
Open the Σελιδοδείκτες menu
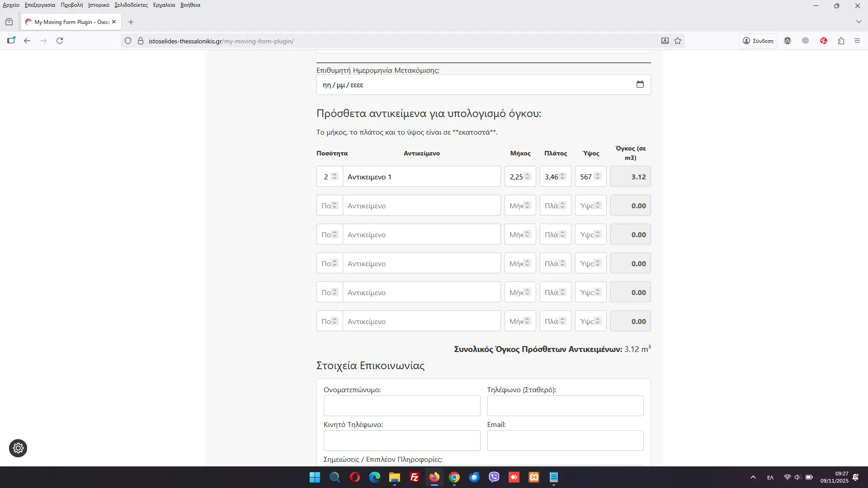(131, 5)
